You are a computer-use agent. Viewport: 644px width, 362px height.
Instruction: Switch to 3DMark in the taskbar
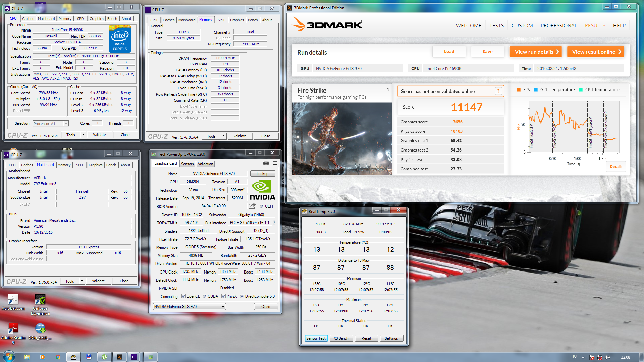pos(120,357)
